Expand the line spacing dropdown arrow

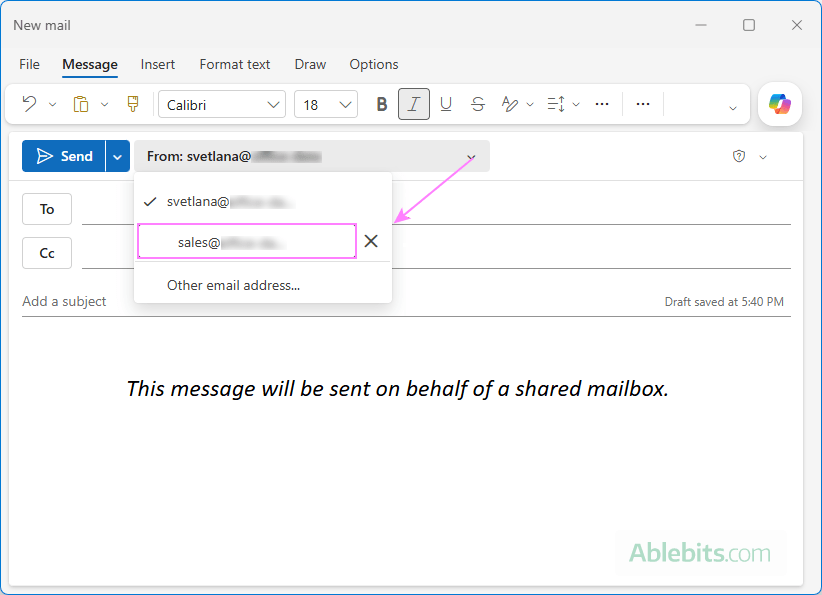pos(576,104)
